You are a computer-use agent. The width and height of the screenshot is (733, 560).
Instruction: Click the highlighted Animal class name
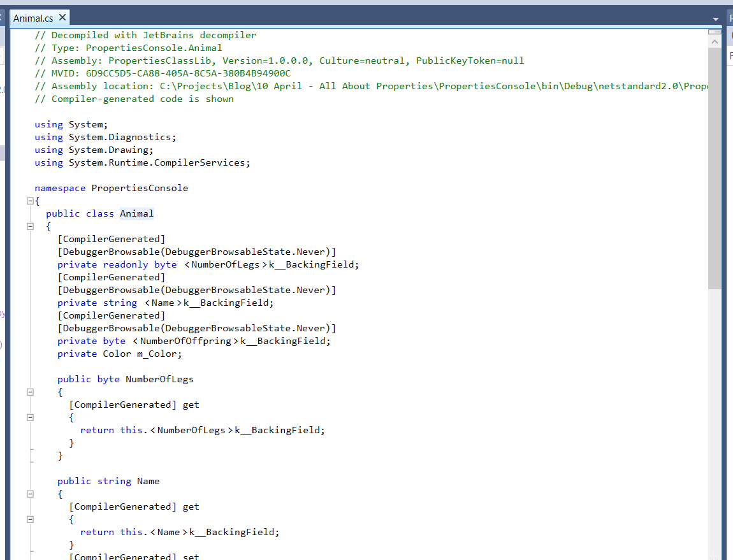(x=136, y=213)
